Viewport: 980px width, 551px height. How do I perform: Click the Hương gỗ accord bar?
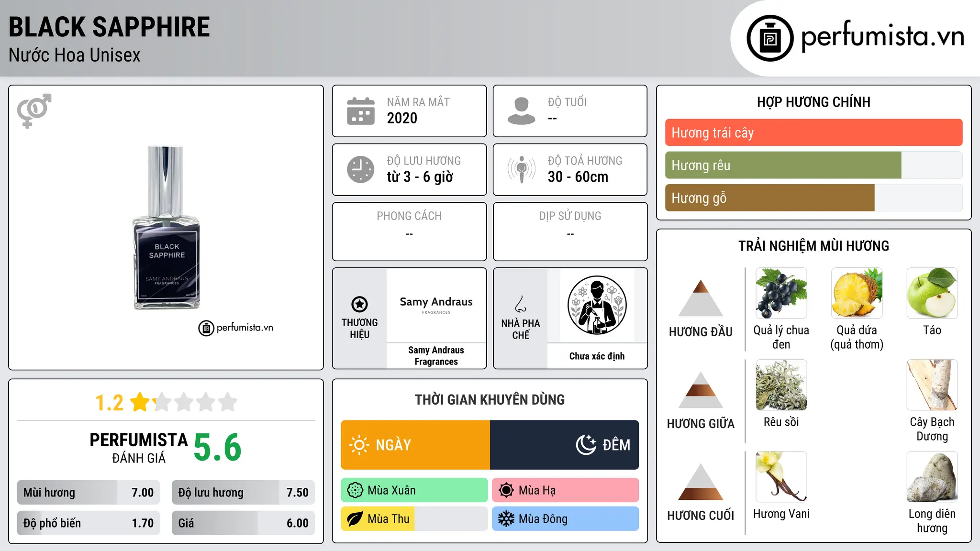(813, 198)
